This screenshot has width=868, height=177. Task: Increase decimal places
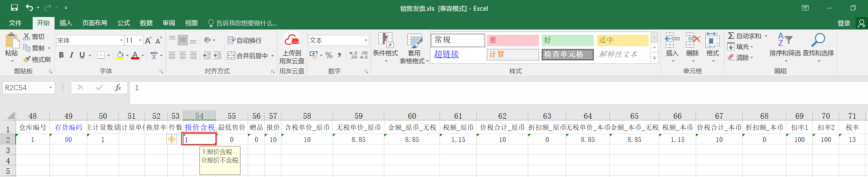pyautogui.click(x=353, y=55)
